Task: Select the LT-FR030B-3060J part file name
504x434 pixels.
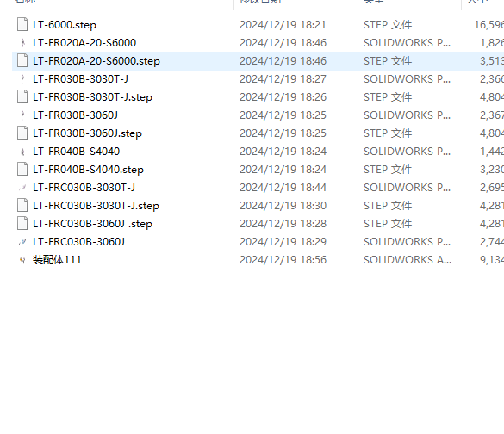Action: tap(76, 115)
